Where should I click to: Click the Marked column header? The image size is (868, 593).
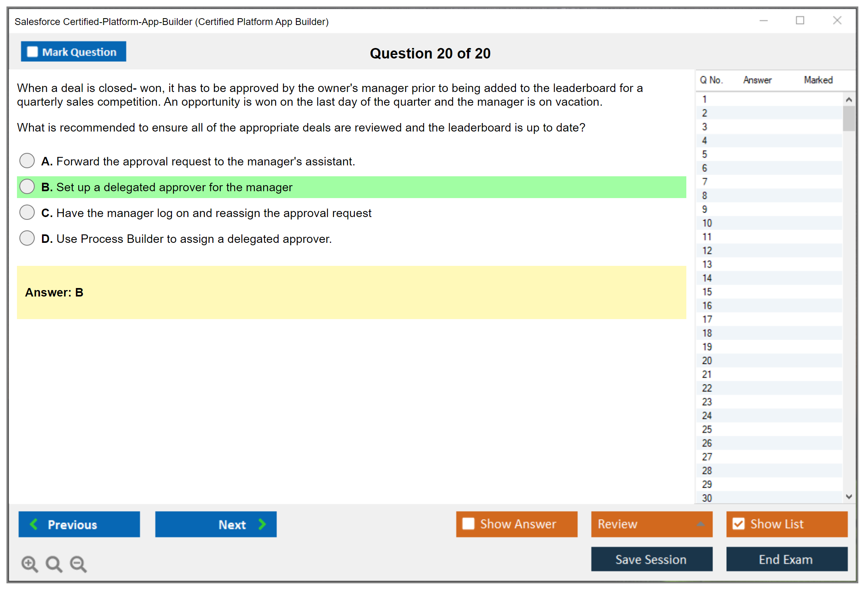coord(818,80)
